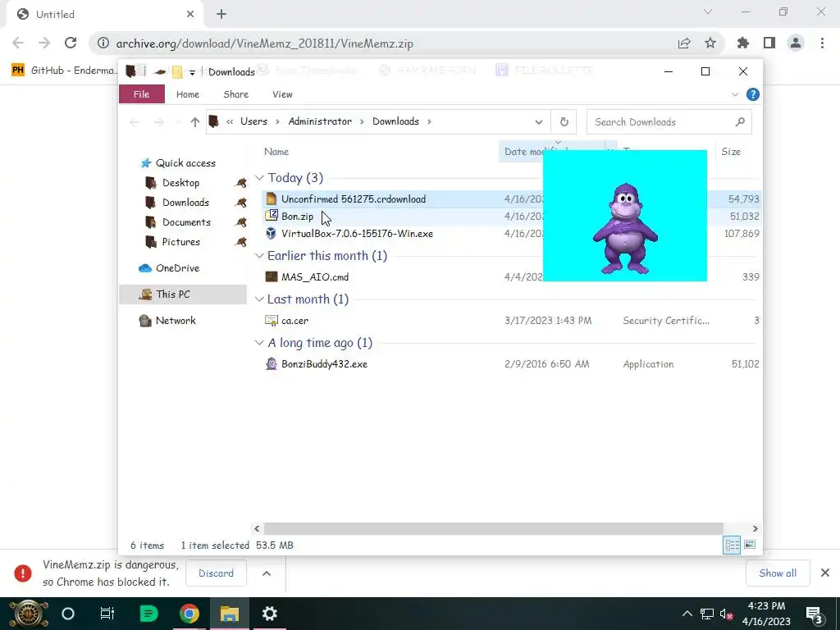Open the Chrome profile avatar
Screen dimensions: 840x630
[796, 43]
